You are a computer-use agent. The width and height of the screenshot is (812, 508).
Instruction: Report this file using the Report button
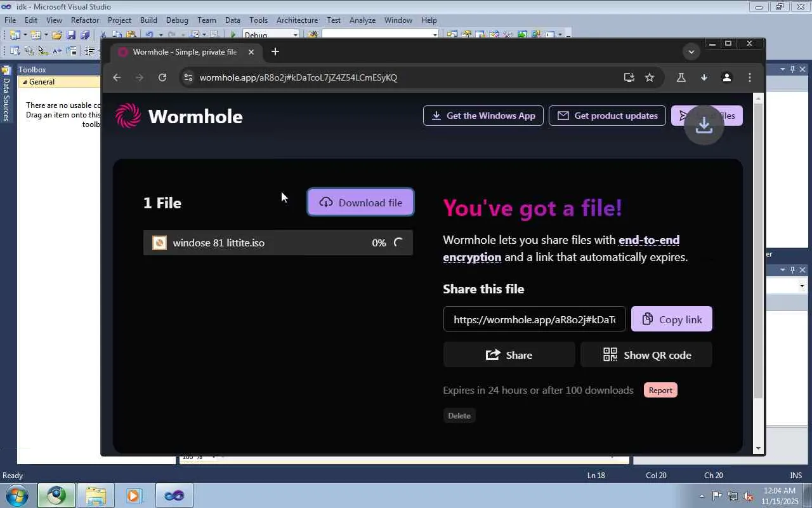(660, 390)
